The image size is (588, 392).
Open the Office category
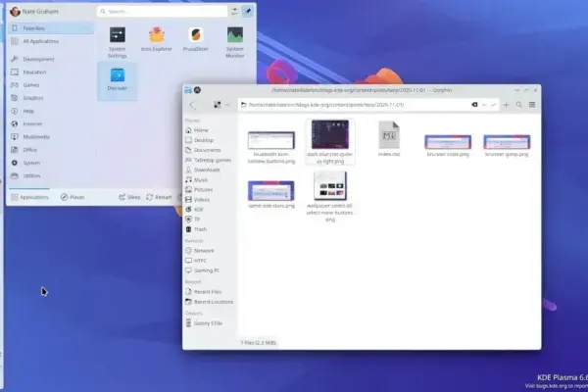click(x=51, y=150)
